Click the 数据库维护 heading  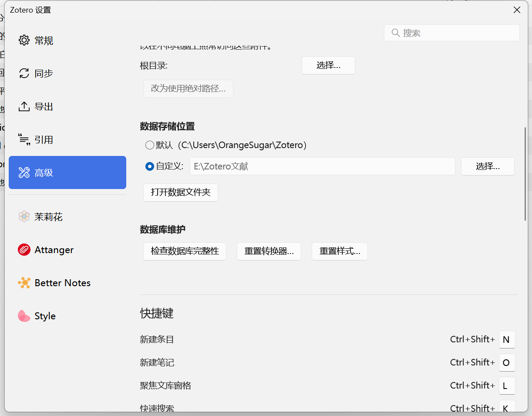point(163,230)
